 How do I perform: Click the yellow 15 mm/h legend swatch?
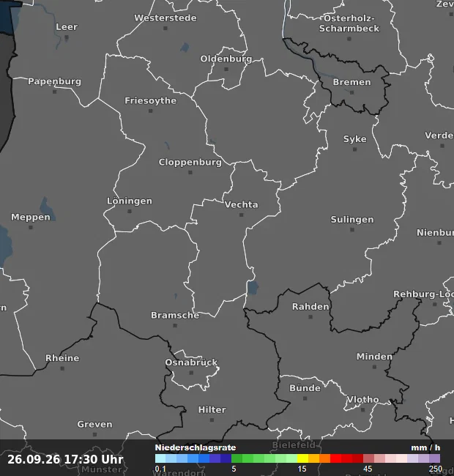(x=302, y=458)
